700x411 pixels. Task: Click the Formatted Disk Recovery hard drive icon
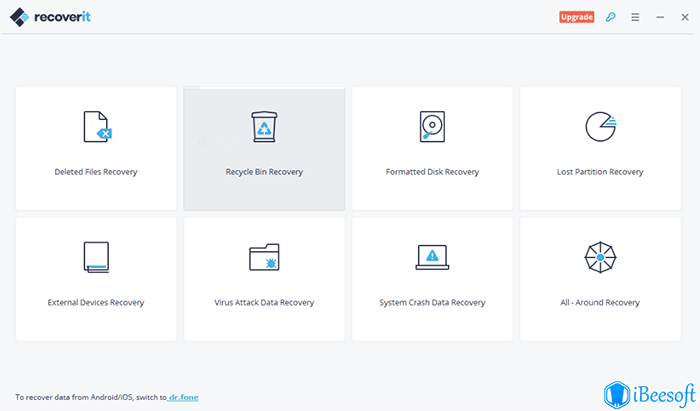(x=432, y=127)
